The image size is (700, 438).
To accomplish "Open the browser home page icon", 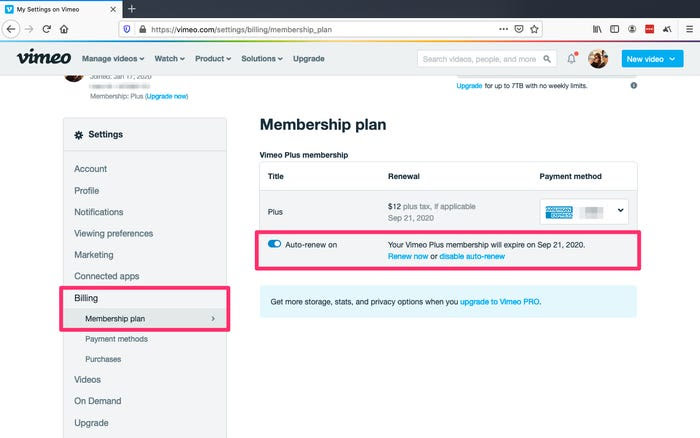I will 64,29.
